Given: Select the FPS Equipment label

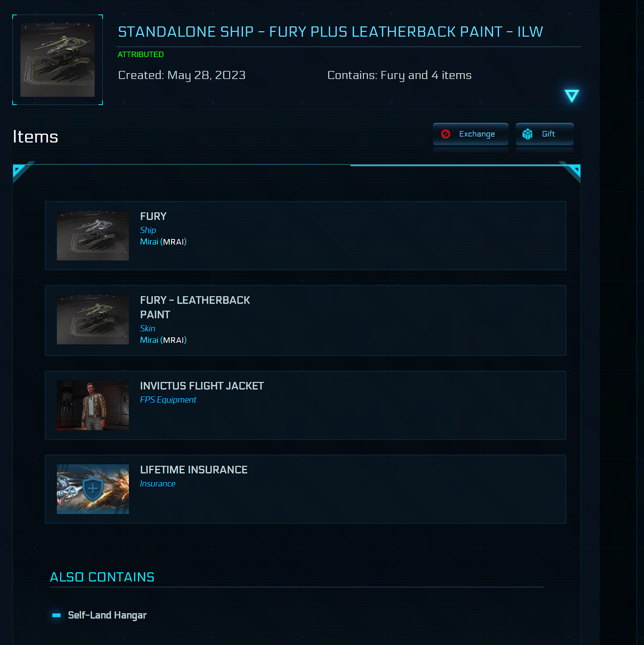Looking at the screenshot, I should coord(168,400).
